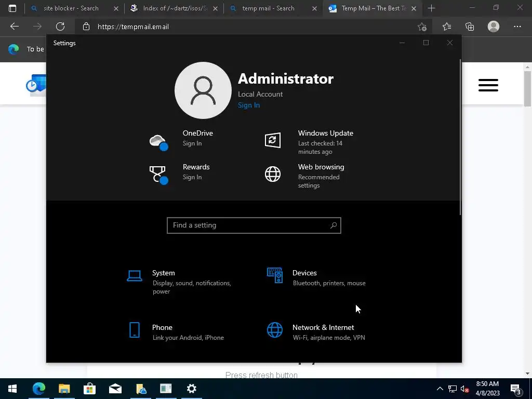Click the OneDrive Sign In entry
This screenshot has width=532, height=399.
(192, 143)
